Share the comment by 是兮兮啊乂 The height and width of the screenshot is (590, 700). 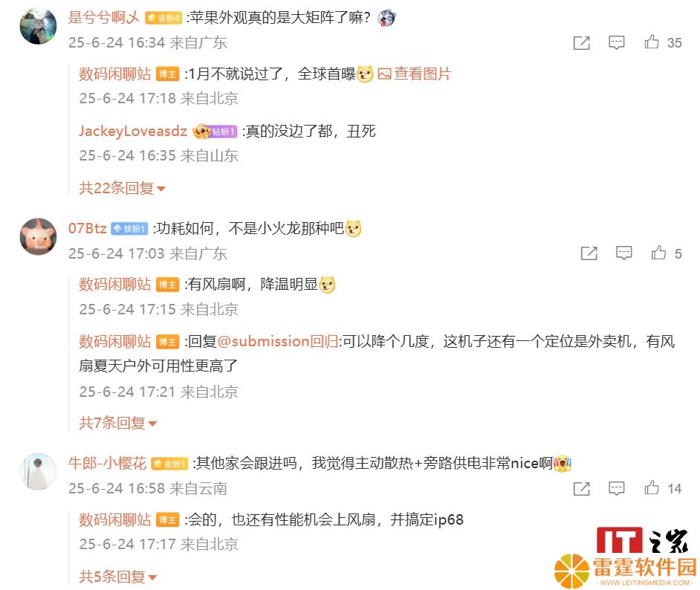(581, 43)
